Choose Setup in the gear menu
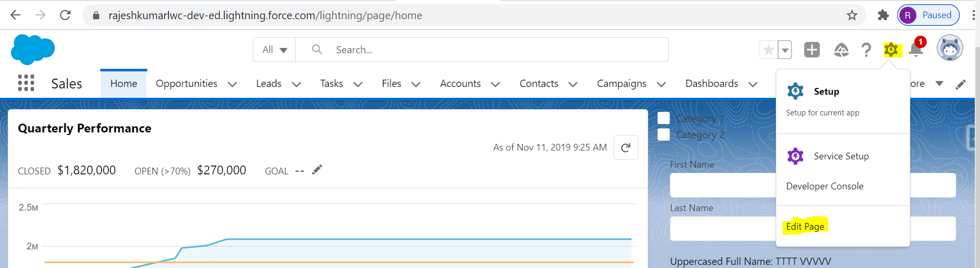 (826, 92)
